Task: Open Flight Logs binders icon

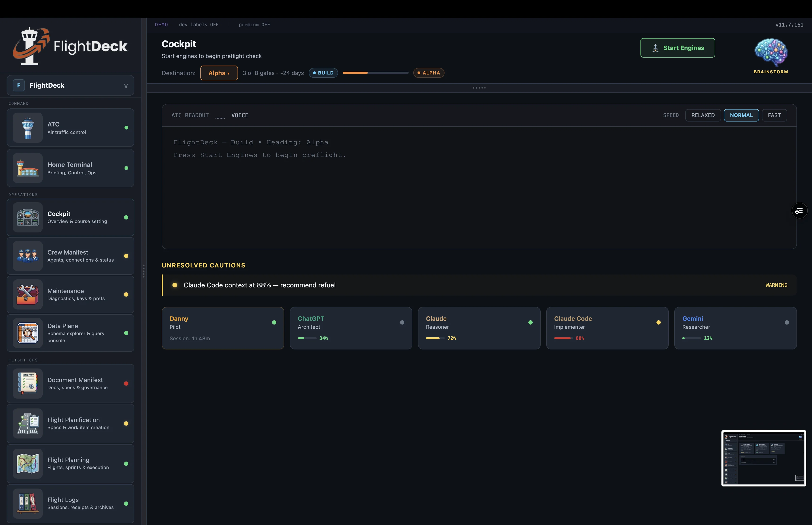Action: pos(27,503)
